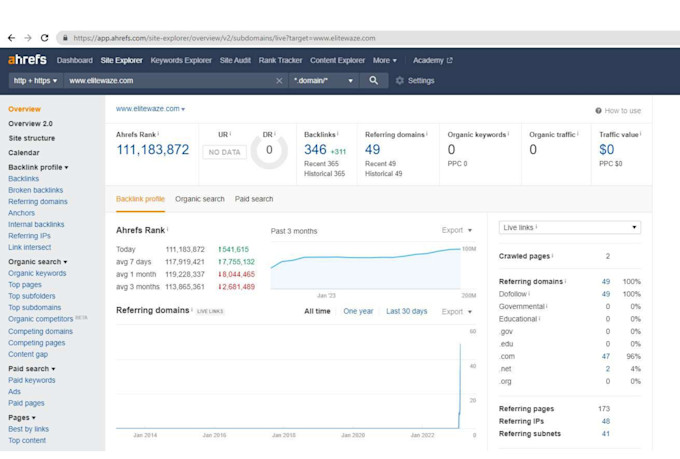Viewport: 680px width, 459px height.
Task: Open the Academy external link
Action: pyautogui.click(x=432, y=60)
